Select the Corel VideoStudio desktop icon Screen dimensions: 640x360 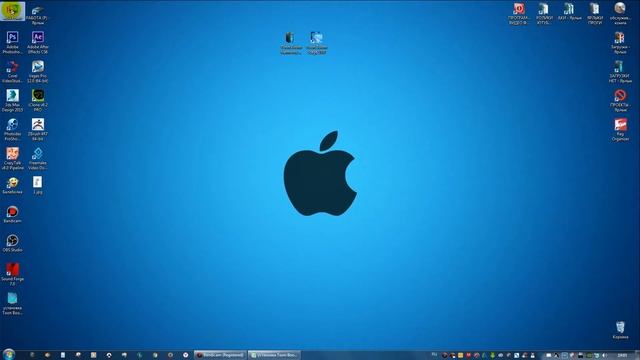12,71
